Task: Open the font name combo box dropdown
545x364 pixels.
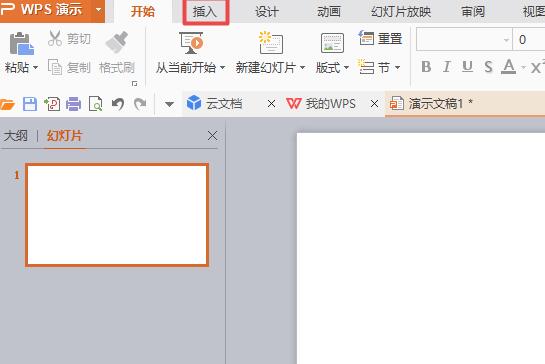Action: (x=506, y=40)
